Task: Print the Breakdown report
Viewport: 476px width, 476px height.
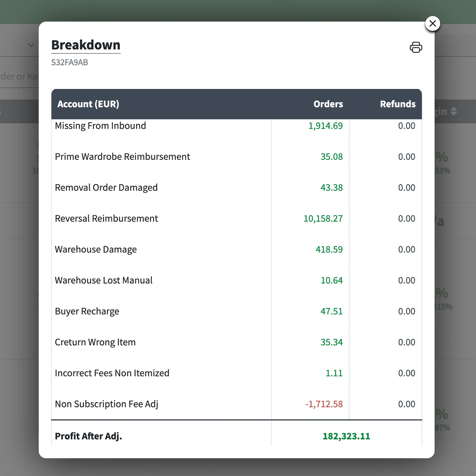Action: (416, 47)
